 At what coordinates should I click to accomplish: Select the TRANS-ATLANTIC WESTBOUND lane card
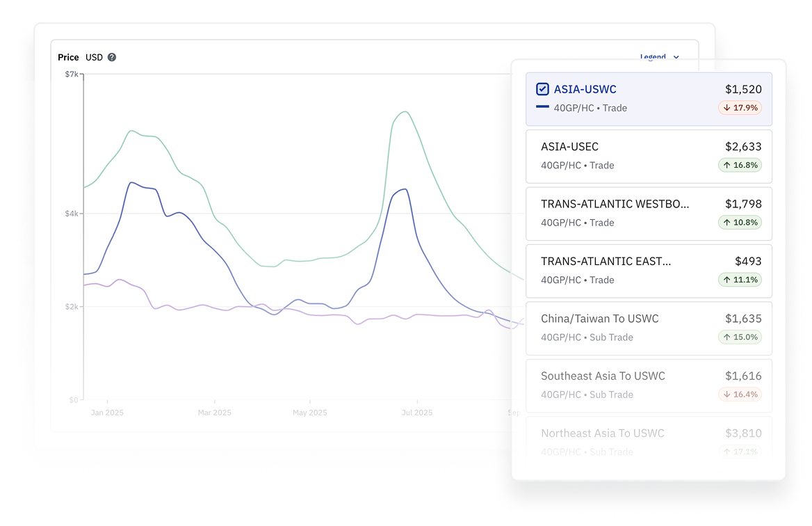tap(648, 213)
